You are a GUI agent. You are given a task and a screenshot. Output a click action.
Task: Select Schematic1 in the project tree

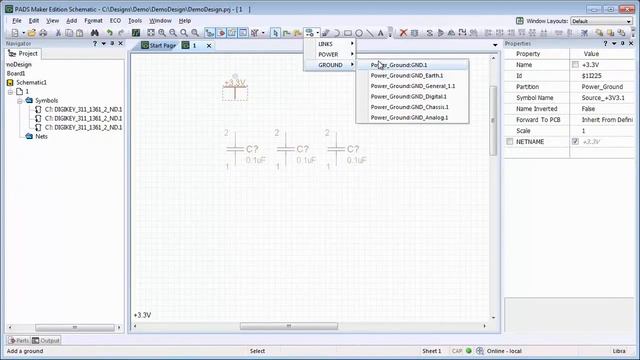click(x=31, y=82)
